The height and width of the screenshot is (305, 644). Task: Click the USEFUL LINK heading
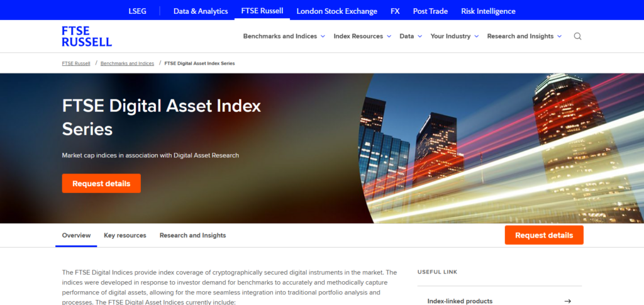(438, 272)
